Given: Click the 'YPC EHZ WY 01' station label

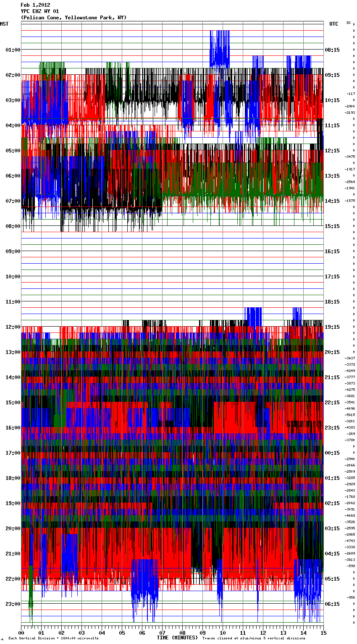Looking at the screenshot, I should click(39, 11).
